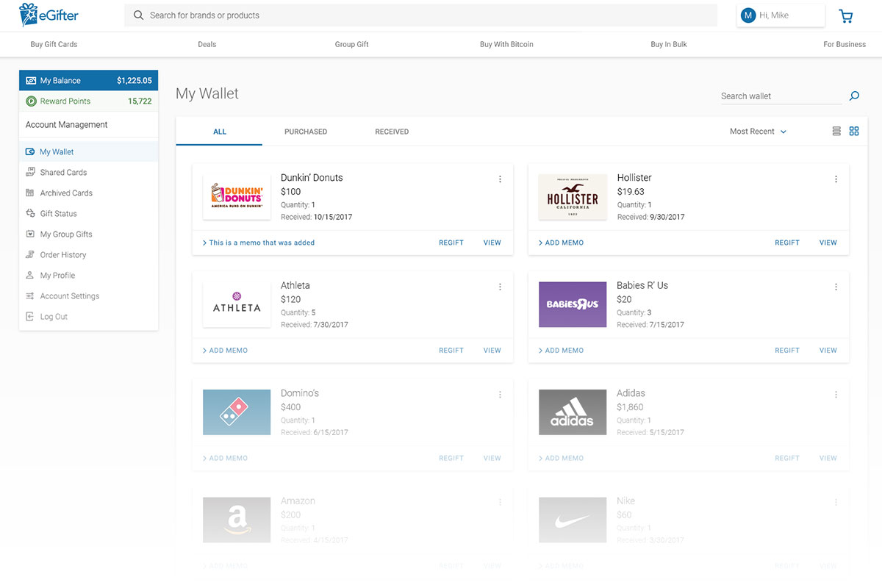
Task: Regift the Dunkin' Donuts card
Action: [x=451, y=243]
